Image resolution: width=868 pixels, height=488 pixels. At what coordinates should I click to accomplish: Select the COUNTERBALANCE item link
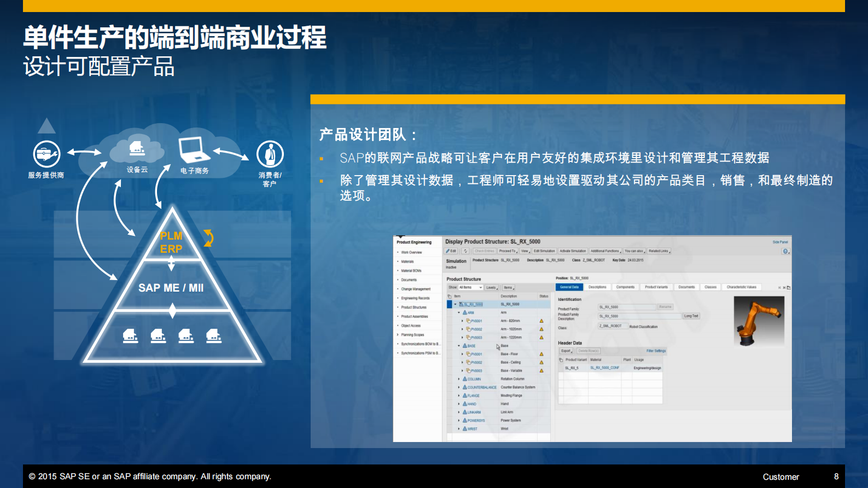482,387
